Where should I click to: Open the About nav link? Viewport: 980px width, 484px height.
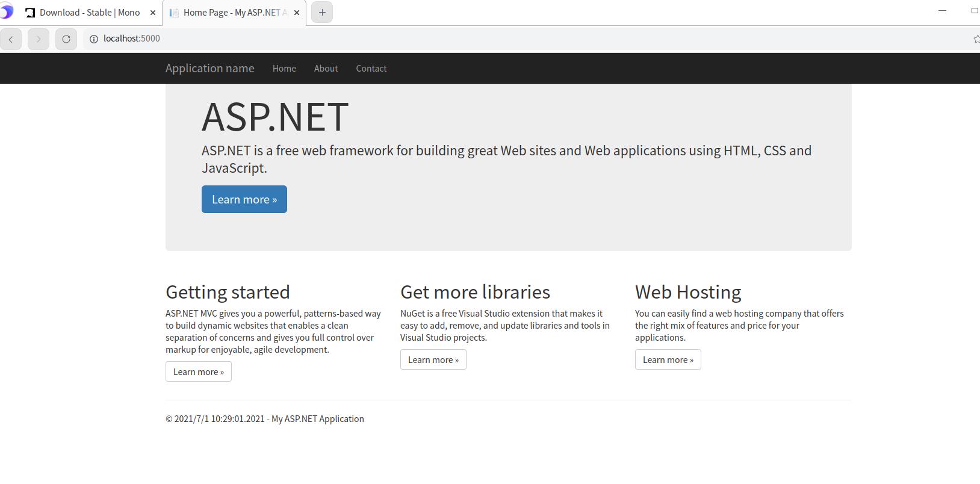(326, 69)
